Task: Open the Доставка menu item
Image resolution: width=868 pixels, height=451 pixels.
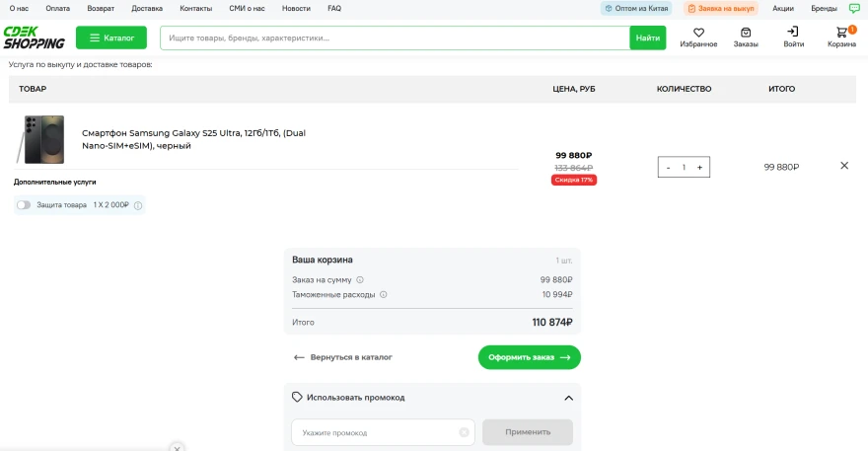Action: (147, 8)
